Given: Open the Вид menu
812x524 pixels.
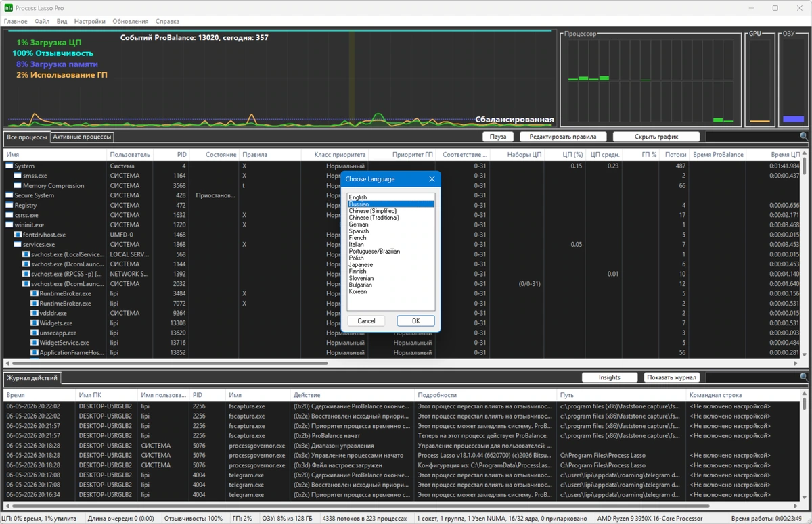Looking at the screenshot, I should pos(62,22).
